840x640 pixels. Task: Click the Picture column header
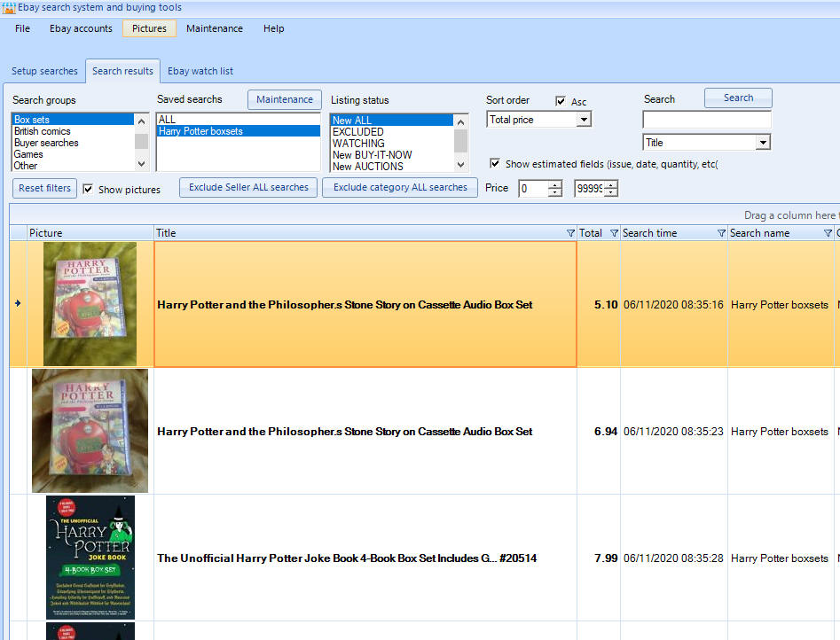(x=90, y=233)
